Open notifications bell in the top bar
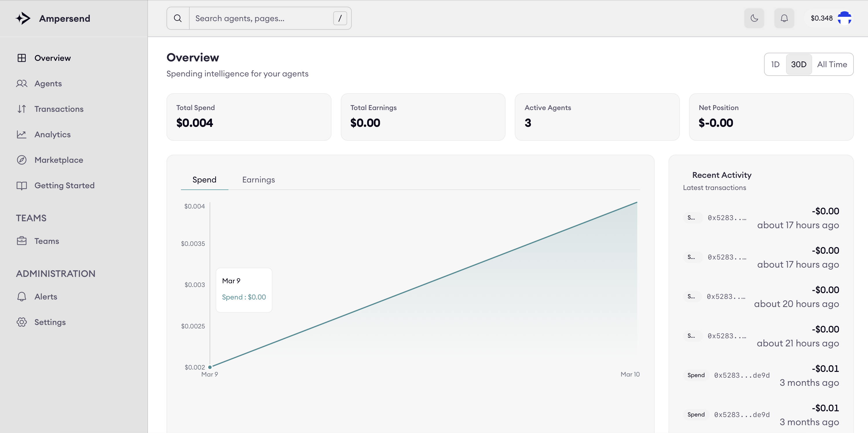The width and height of the screenshot is (868, 433). tap(784, 18)
